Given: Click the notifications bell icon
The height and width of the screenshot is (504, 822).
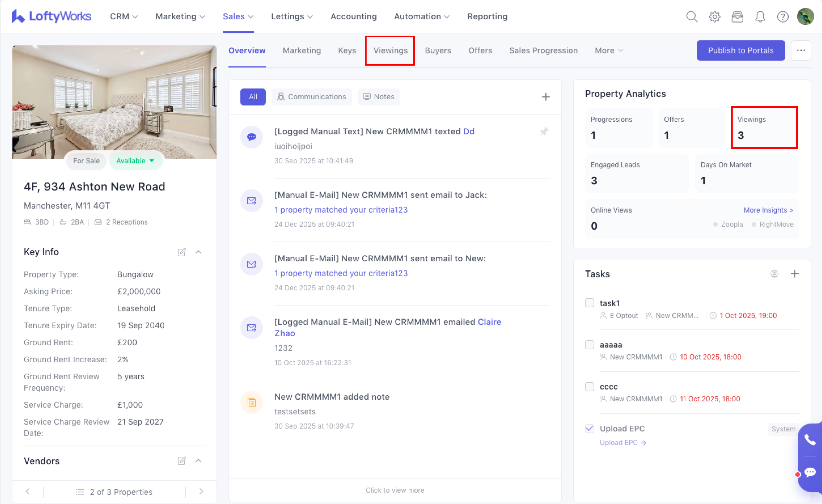Looking at the screenshot, I should pyautogui.click(x=760, y=16).
